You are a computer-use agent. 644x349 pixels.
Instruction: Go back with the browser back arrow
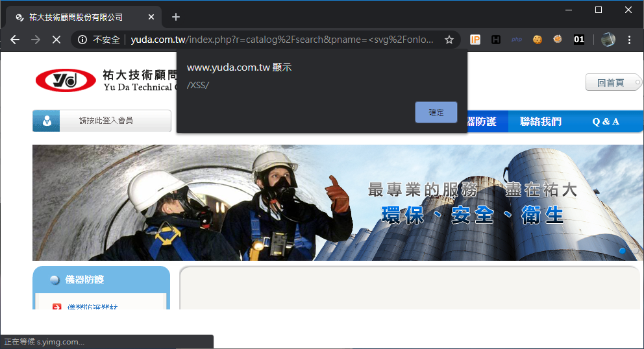tap(15, 40)
